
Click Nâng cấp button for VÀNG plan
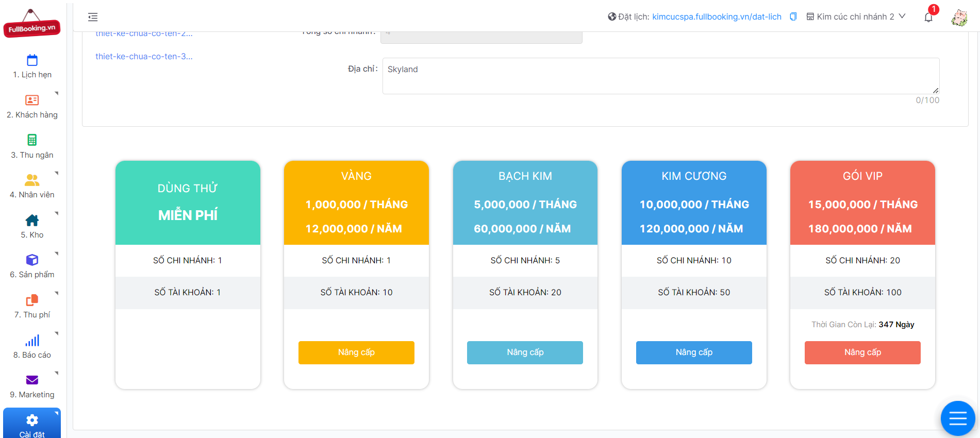click(356, 352)
